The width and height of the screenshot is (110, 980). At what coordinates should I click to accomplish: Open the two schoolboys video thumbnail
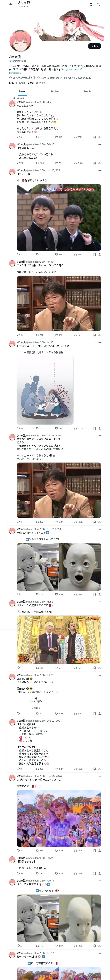pyautogui.click(x=59, y=217)
